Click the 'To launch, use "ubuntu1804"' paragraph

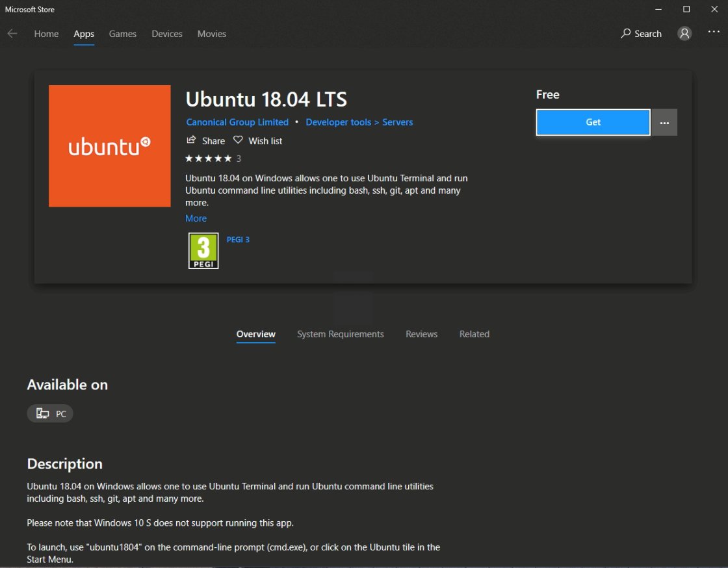point(233,553)
